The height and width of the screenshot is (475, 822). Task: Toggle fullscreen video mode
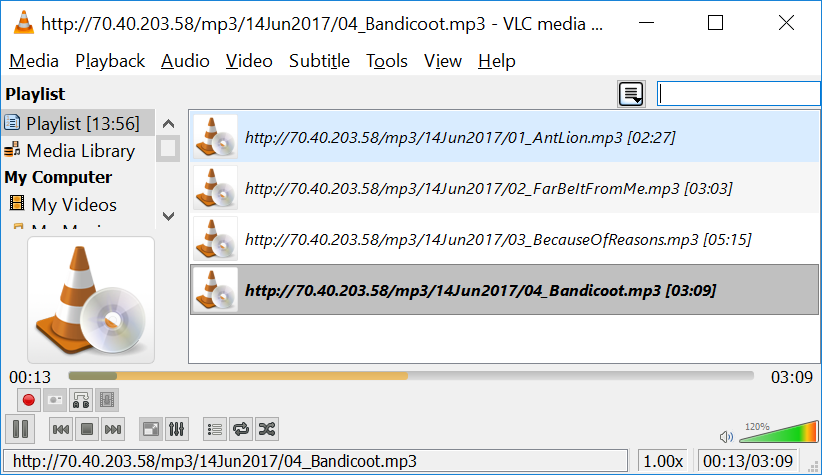pos(151,430)
